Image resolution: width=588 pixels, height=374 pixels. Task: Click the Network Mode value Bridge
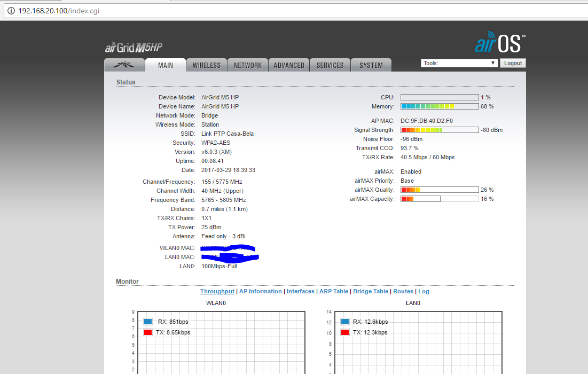209,115
